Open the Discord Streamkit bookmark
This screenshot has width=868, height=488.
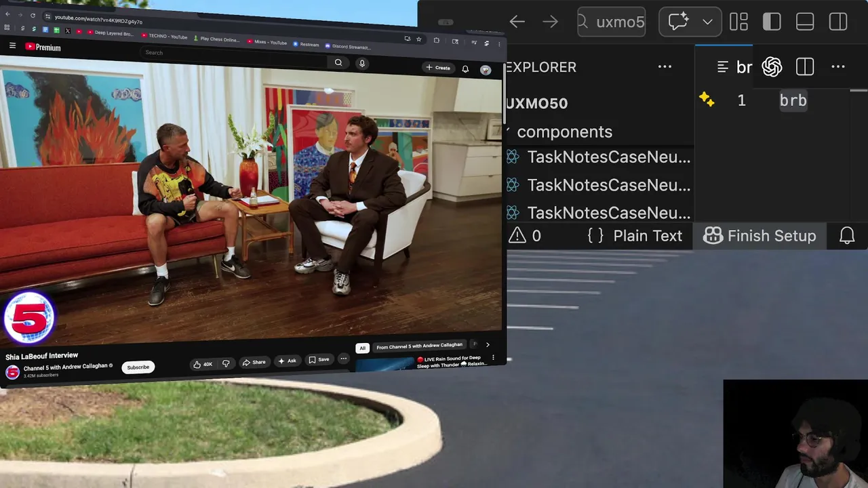(x=348, y=47)
